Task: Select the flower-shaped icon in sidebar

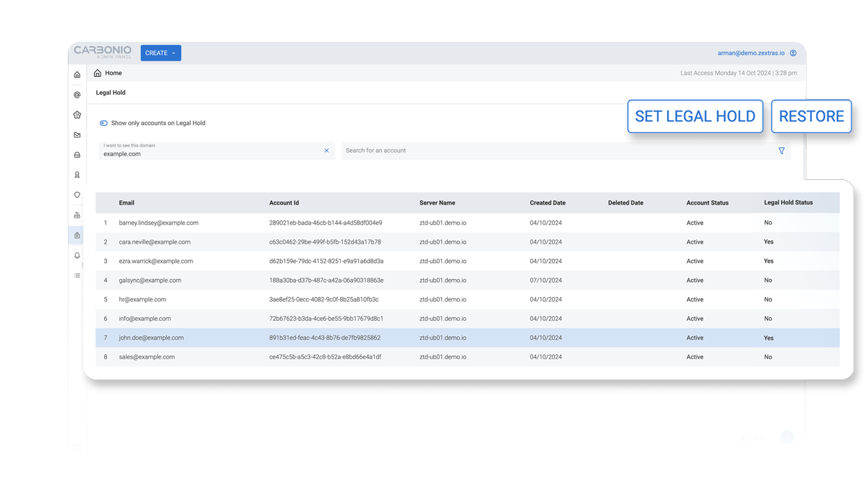Action: point(77,115)
